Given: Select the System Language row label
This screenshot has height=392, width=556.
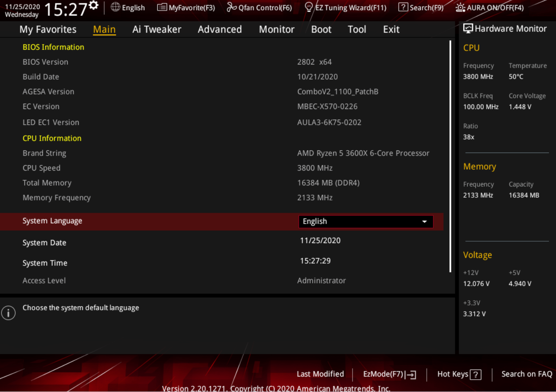Looking at the screenshot, I should pyautogui.click(x=52, y=221).
